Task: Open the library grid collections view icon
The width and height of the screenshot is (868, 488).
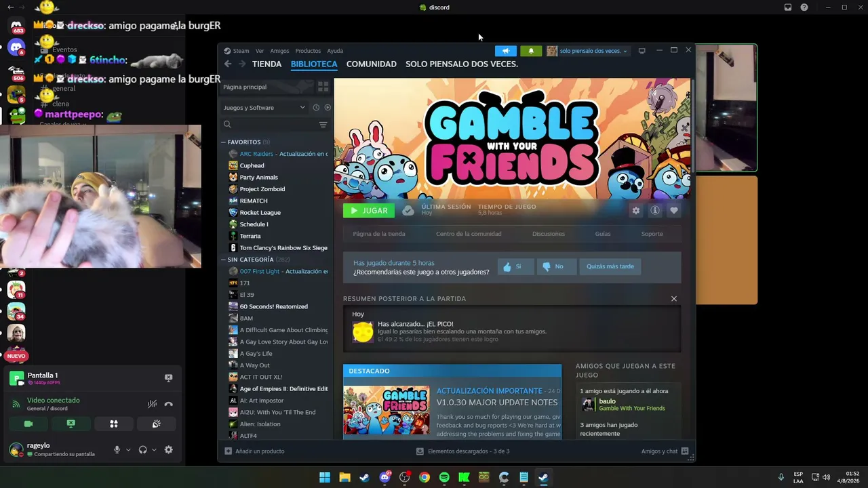Action: tap(323, 87)
